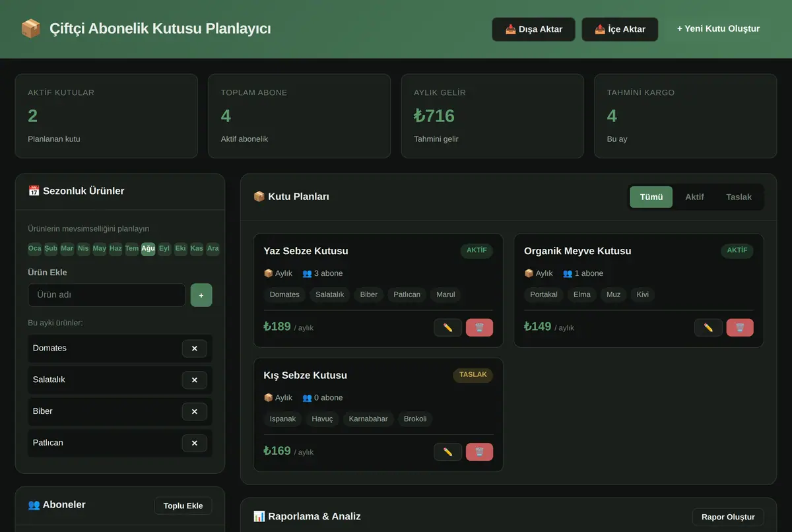Select the Şub month chip
Viewport: 792px width, 532px height.
pyautogui.click(x=51, y=249)
